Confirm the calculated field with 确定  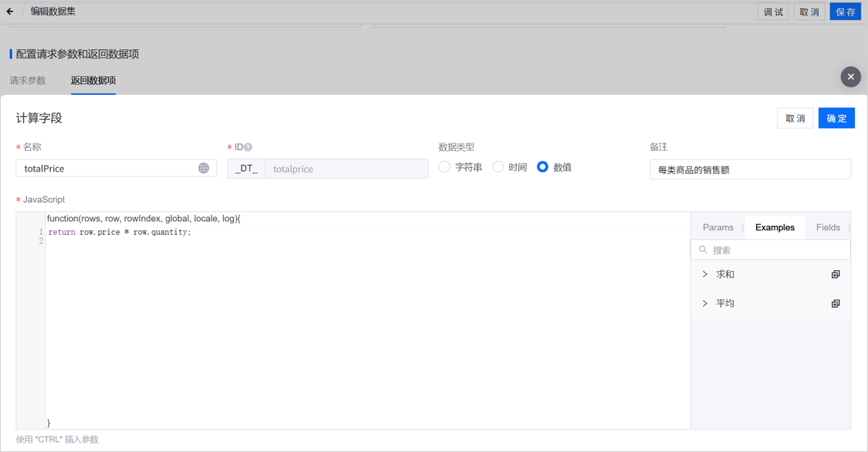click(x=836, y=117)
